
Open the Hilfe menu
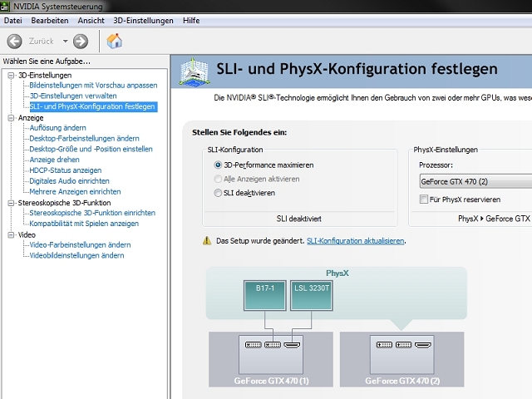tap(191, 21)
